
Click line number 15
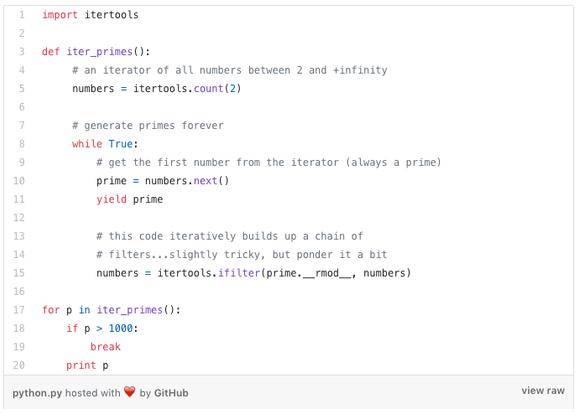click(19, 273)
